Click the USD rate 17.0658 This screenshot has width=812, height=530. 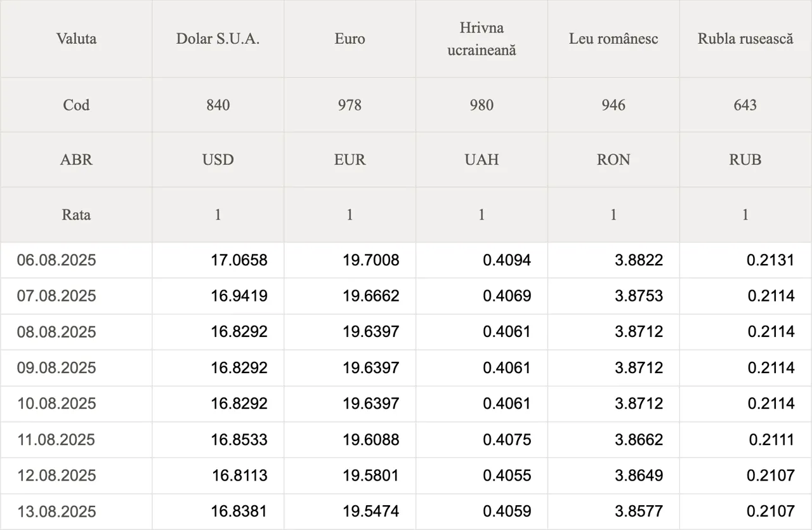coord(239,260)
